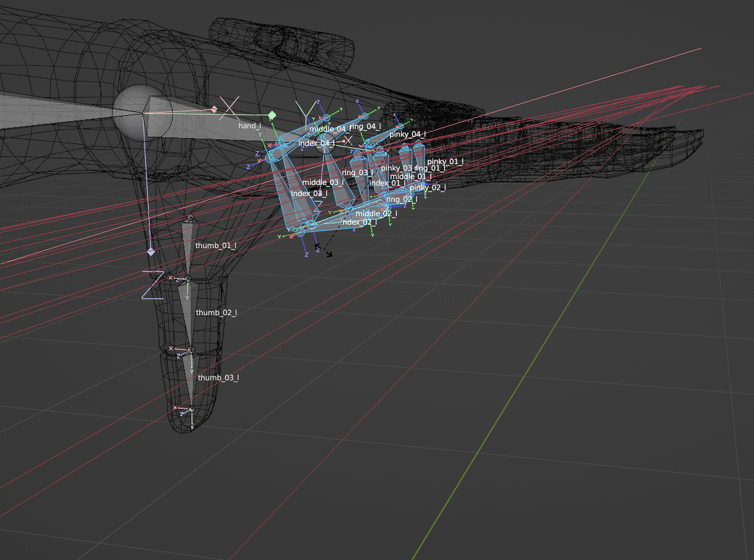Select the thumb_03_l bone label

pos(218,378)
